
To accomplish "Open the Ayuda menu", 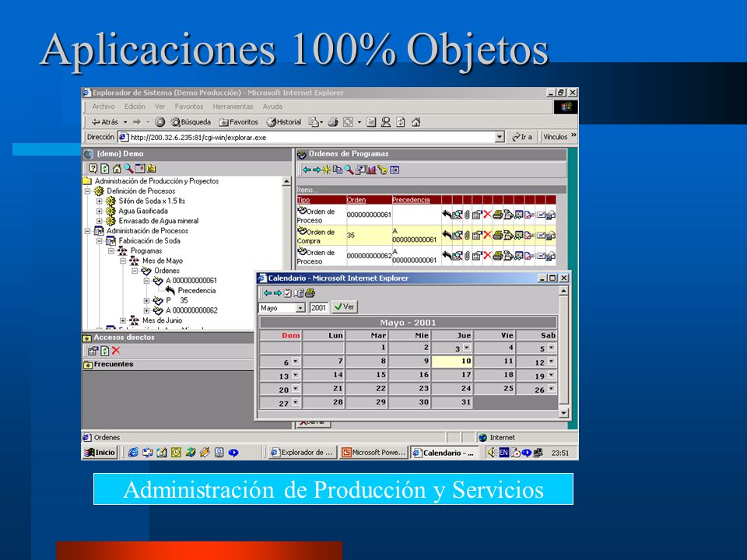I will [x=272, y=107].
